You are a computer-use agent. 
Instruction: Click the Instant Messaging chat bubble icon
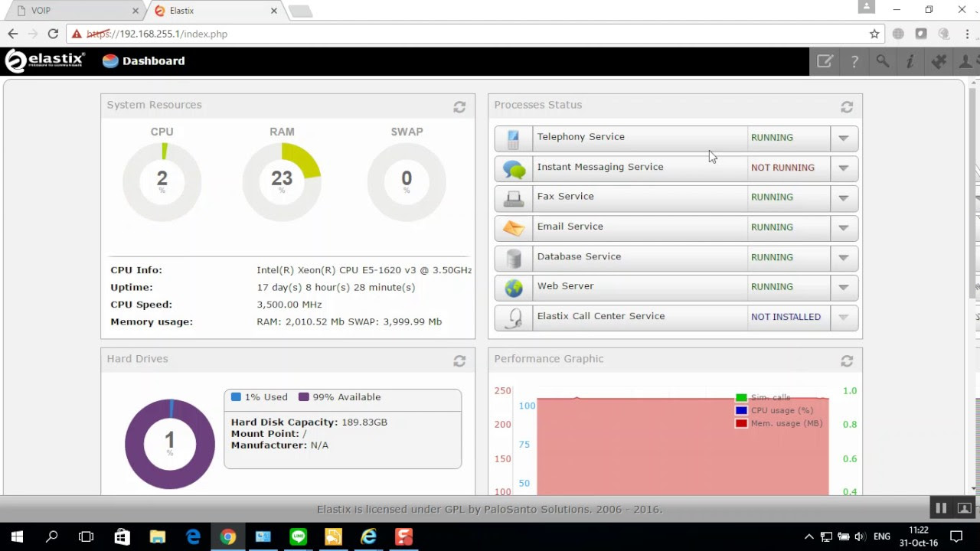point(514,168)
